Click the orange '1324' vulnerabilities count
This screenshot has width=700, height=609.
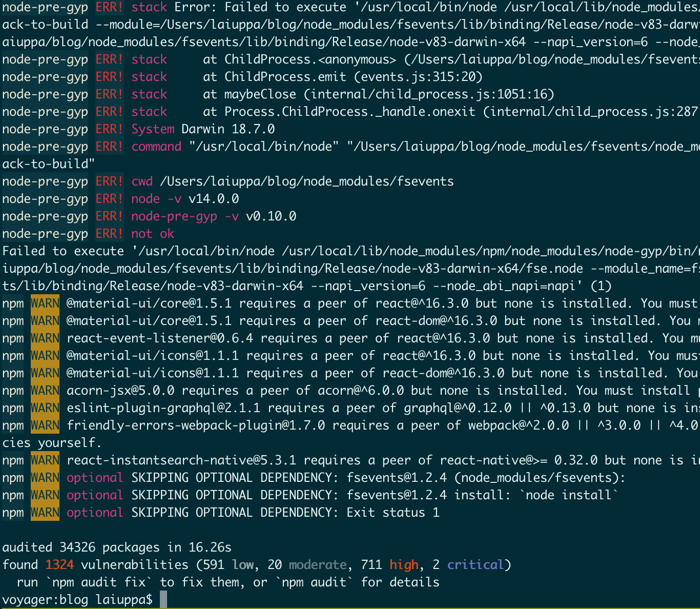[59, 564]
